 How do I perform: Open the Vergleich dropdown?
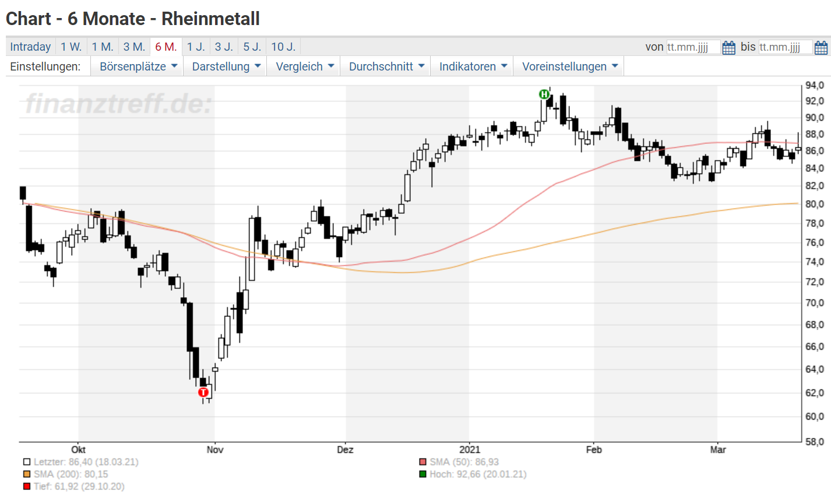click(304, 66)
